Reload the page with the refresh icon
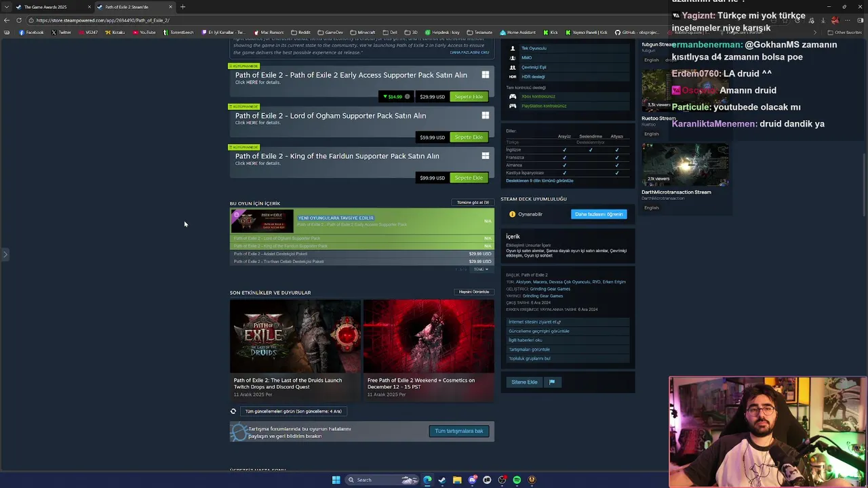The width and height of the screenshot is (868, 488). point(19,20)
